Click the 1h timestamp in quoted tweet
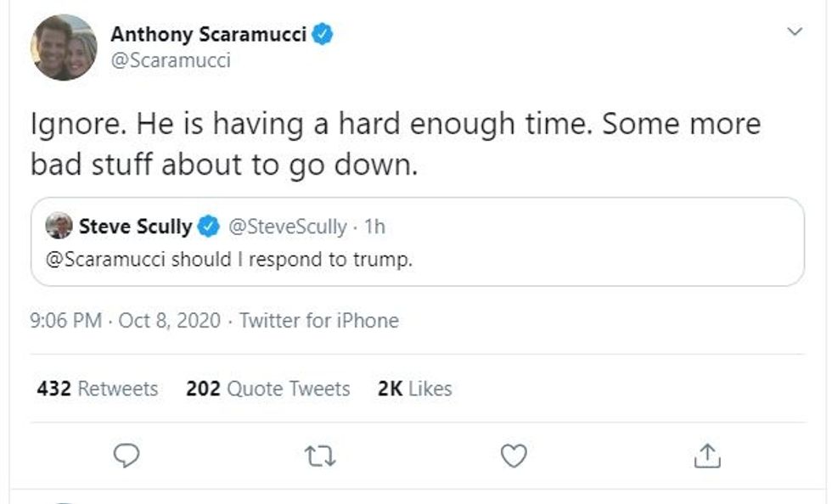Viewport: 832px width, 504px height. pos(374,227)
